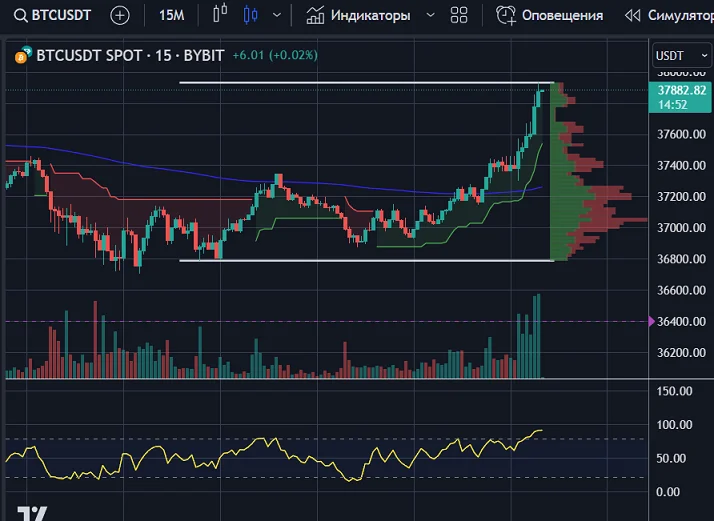
Task: Select the candlestick chart style icon
Action: click(250, 15)
